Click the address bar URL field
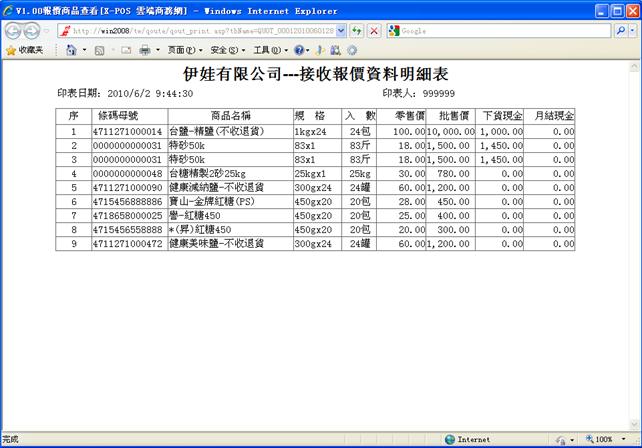Image resolution: width=642 pixels, height=448 pixels. (x=200, y=31)
